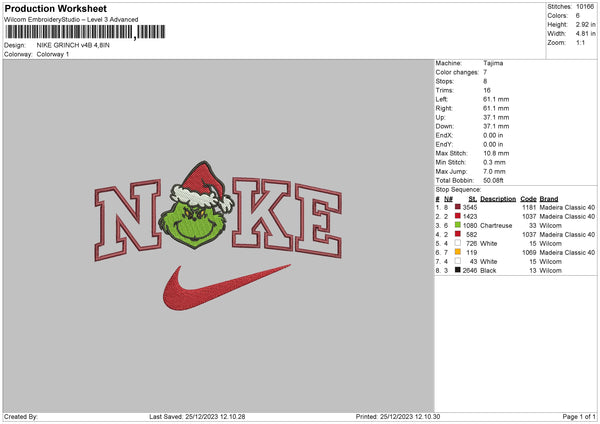Click the Color changes value 7
The image size is (600, 424).
click(x=485, y=72)
